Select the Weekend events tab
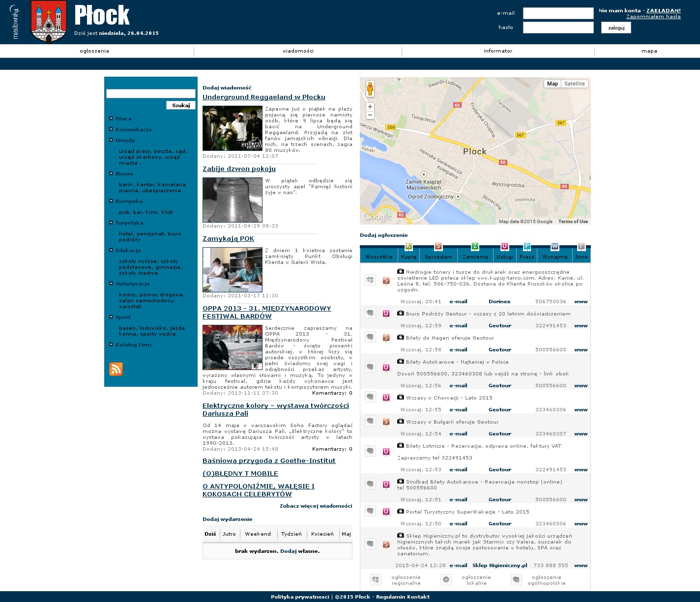 258,534
